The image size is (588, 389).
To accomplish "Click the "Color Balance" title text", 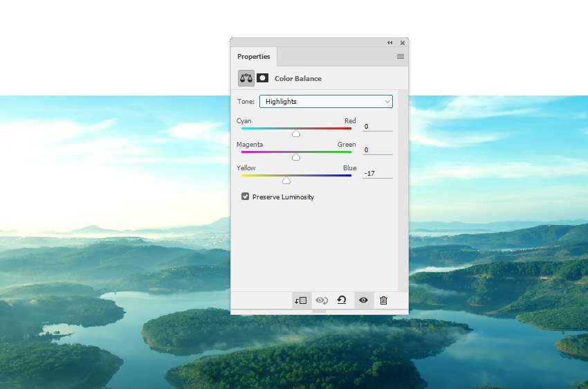I will pos(298,78).
